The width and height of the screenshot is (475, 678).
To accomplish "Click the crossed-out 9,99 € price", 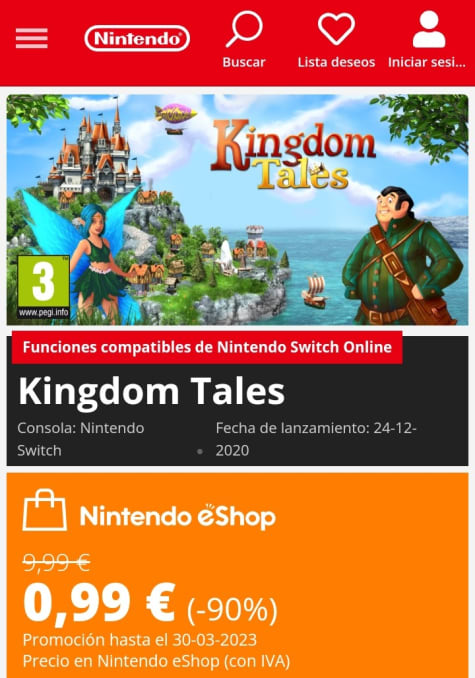I will [56, 563].
